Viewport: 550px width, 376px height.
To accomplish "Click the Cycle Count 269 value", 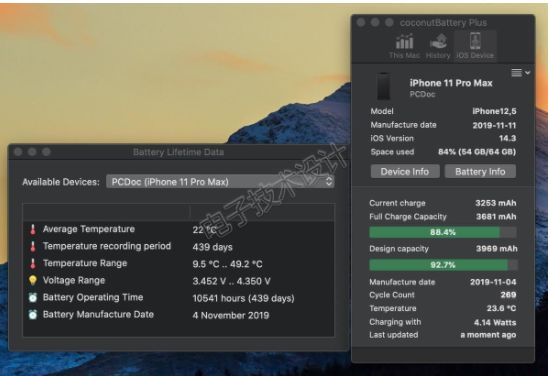I will point(508,295).
